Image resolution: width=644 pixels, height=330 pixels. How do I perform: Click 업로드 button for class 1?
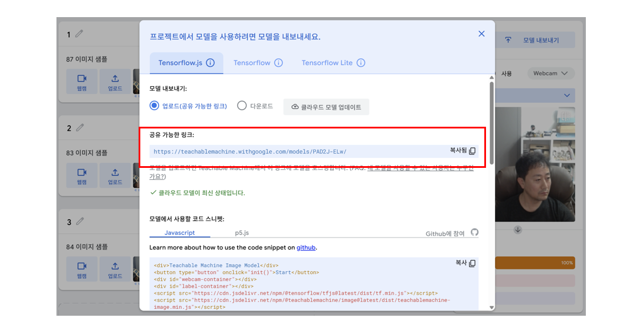[x=115, y=82]
